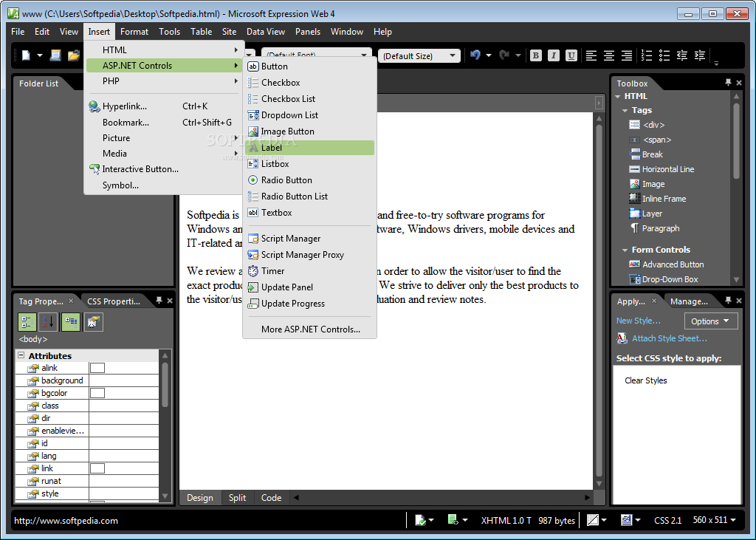Click the alink color swatch
The height and width of the screenshot is (540, 756).
(97, 368)
